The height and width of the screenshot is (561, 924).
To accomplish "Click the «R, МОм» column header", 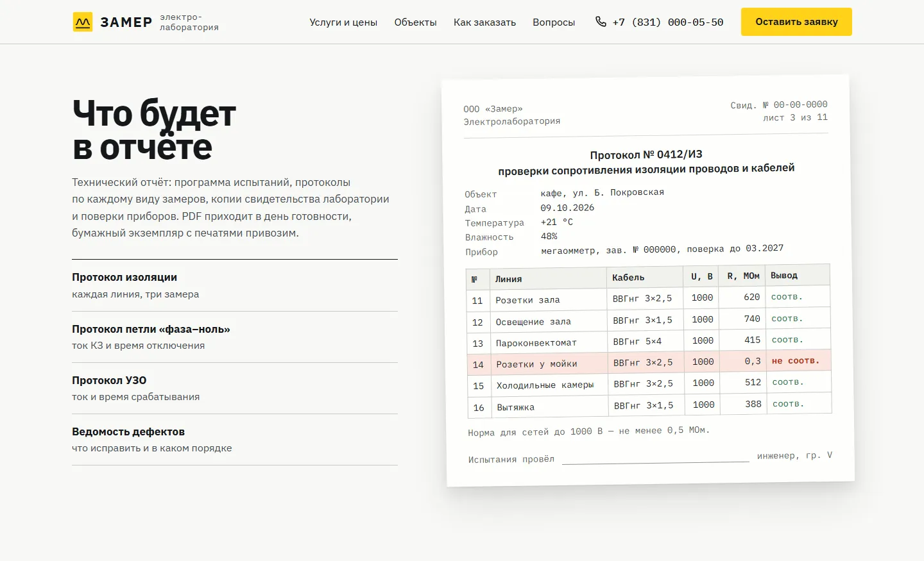I will [743, 276].
